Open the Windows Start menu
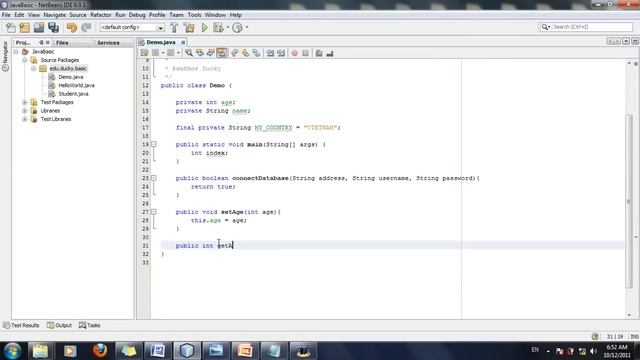640x360 pixels. tap(13, 351)
